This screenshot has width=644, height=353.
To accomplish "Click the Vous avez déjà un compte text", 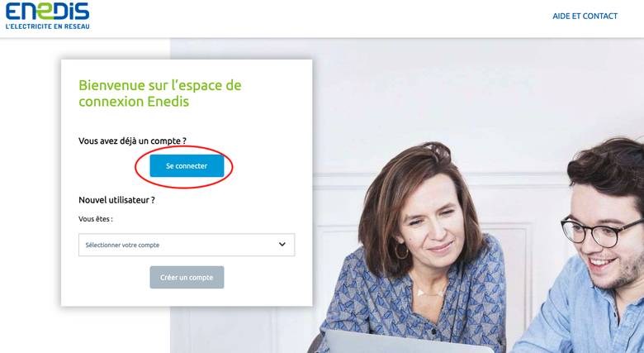I will [132, 141].
